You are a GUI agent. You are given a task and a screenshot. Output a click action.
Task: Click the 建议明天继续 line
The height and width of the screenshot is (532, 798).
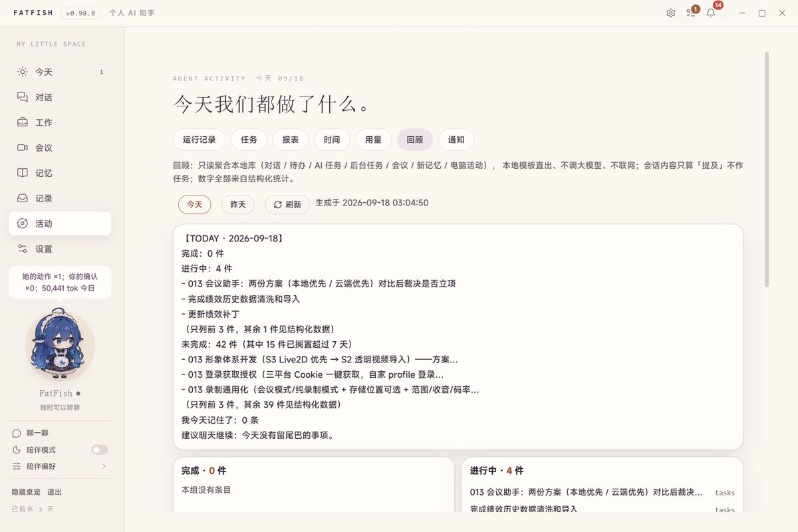[258, 436]
